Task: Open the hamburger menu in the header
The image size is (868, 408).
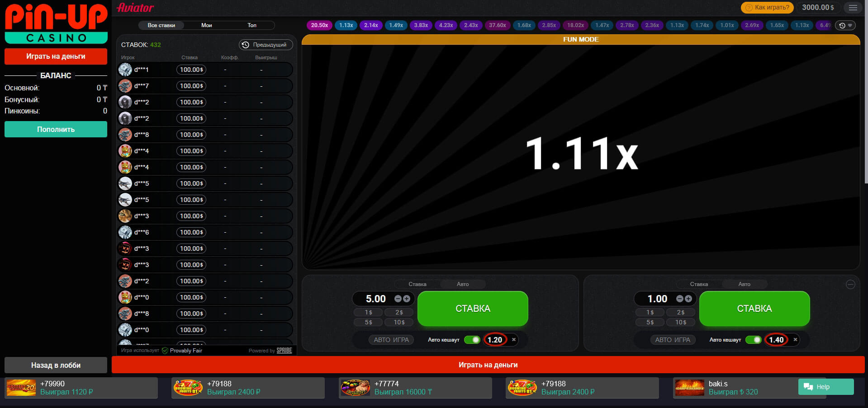Action: [x=853, y=8]
